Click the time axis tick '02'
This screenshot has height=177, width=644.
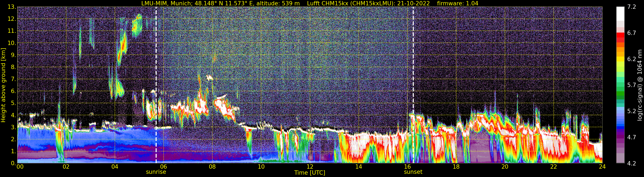click(66, 166)
